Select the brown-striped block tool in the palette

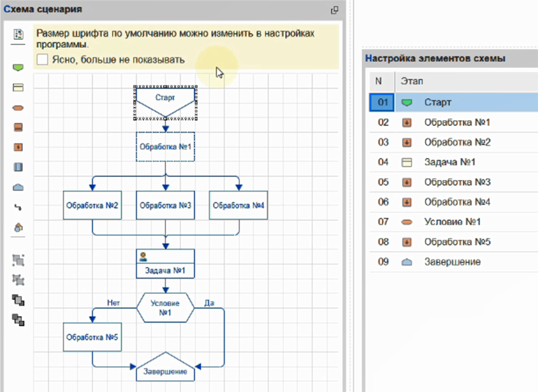click(x=18, y=128)
